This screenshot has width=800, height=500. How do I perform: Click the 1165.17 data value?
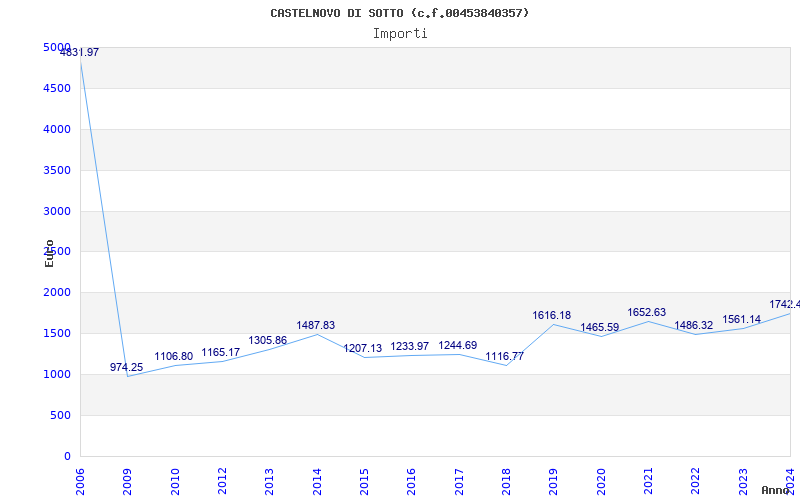[x=221, y=353]
